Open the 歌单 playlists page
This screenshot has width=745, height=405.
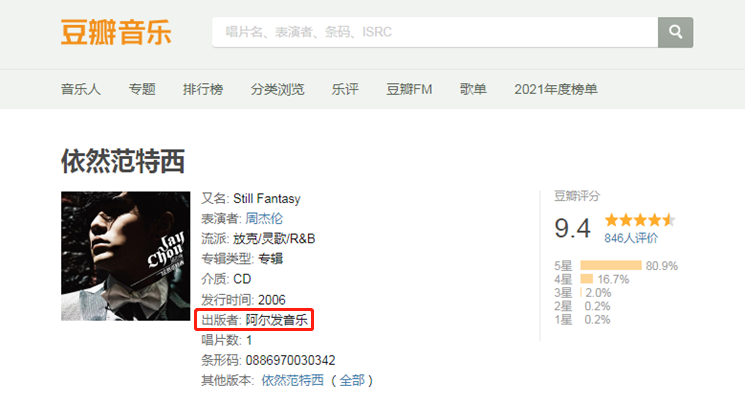click(473, 89)
